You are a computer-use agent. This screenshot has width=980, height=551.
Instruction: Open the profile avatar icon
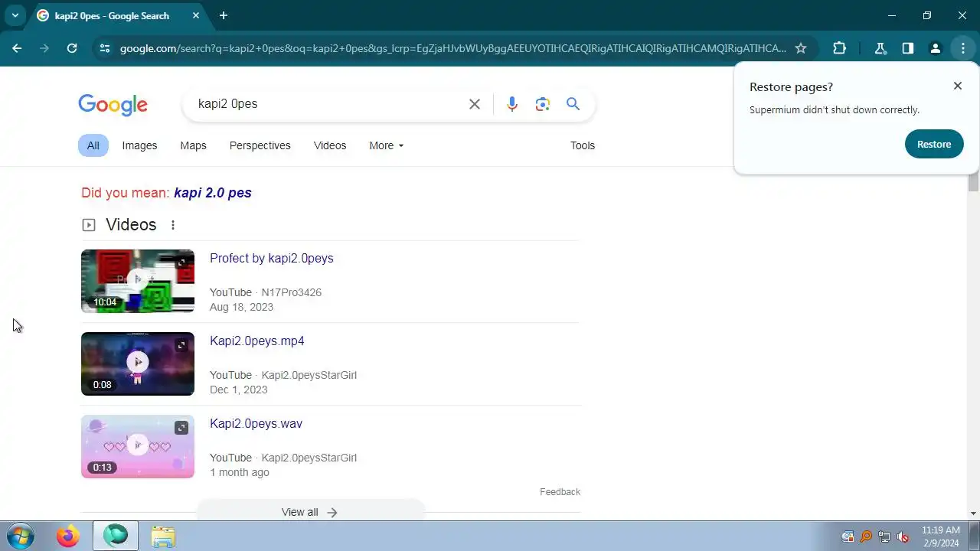935,48
